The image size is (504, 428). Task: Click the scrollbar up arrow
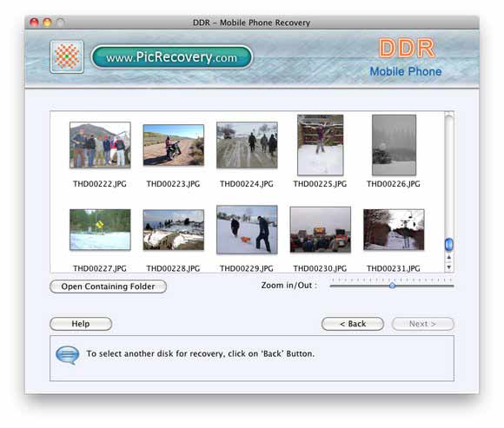click(449, 257)
